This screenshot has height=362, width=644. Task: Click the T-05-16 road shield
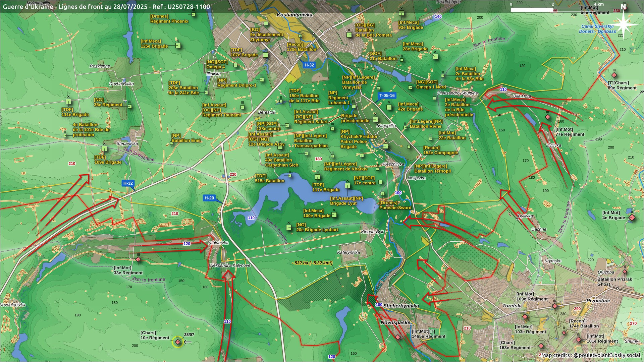[x=387, y=96]
